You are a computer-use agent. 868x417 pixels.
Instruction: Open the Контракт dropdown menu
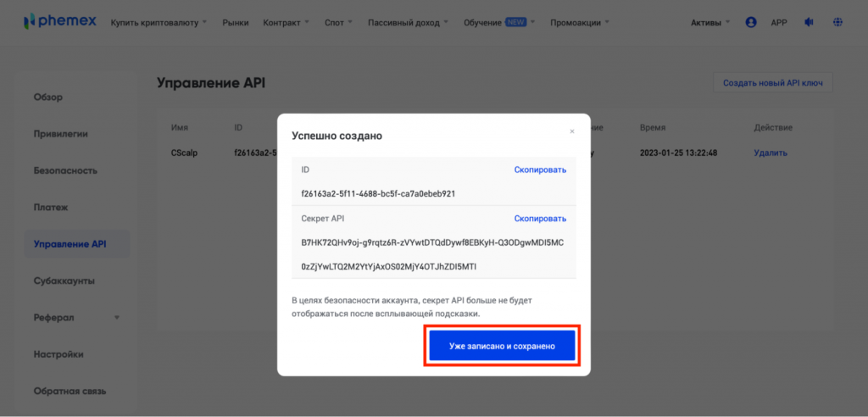coord(286,23)
